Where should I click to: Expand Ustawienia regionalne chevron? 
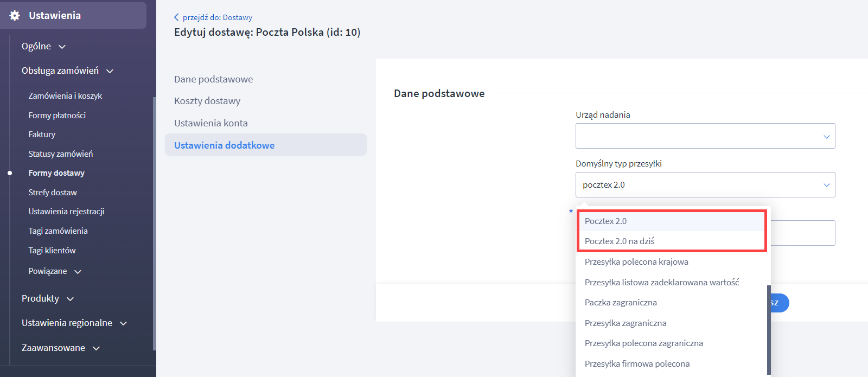click(x=123, y=323)
